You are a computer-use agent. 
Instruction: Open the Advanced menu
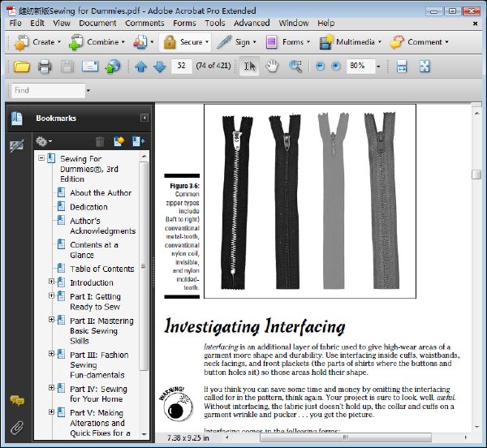[x=252, y=24]
